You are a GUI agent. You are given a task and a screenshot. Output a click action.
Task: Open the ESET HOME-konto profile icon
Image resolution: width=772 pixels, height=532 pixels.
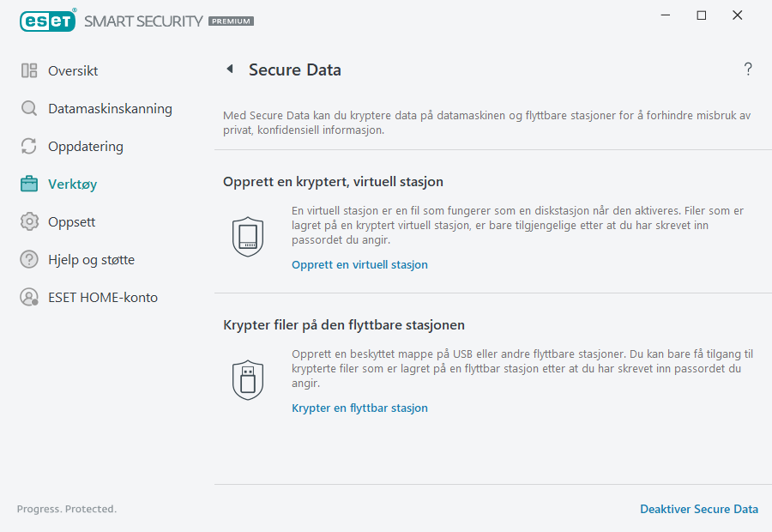click(29, 297)
